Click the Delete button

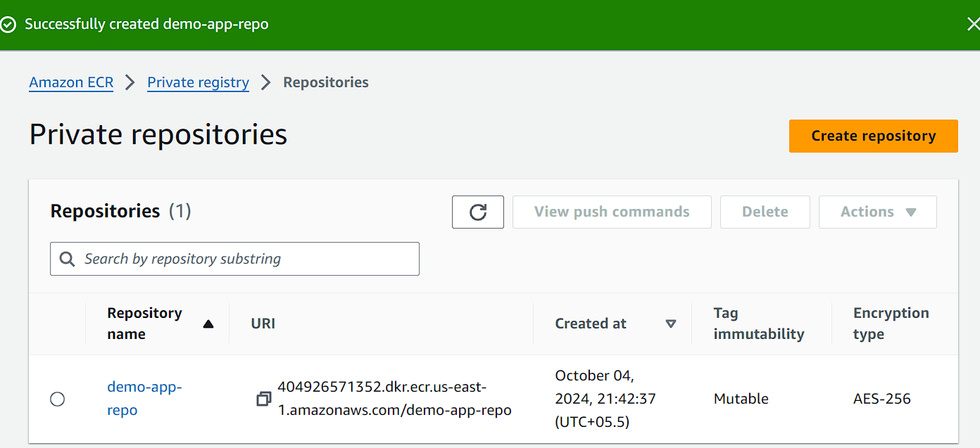tap(765, 212)
